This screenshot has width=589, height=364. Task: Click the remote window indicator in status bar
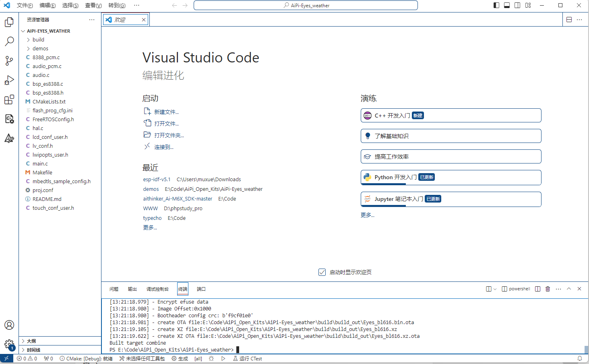(6, 358)
